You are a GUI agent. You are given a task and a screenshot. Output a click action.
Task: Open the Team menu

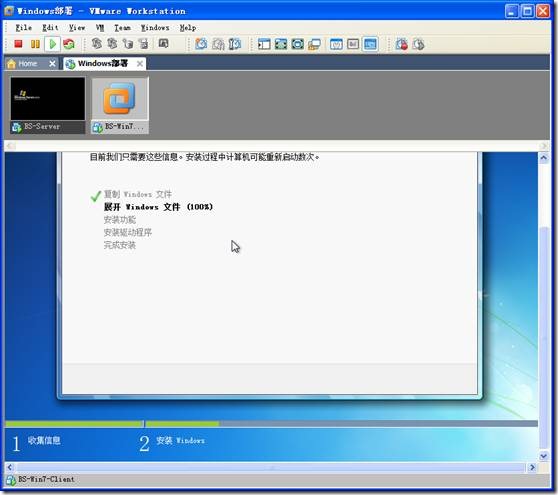[x=122, y=27]
